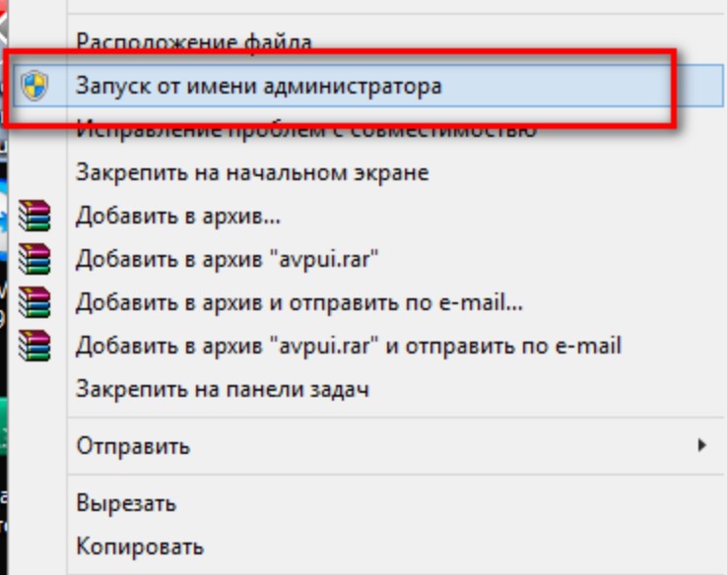Click the UAC shield icon
Screen dimensions: 728x575
pyautogui.click(x=34, y=86)
